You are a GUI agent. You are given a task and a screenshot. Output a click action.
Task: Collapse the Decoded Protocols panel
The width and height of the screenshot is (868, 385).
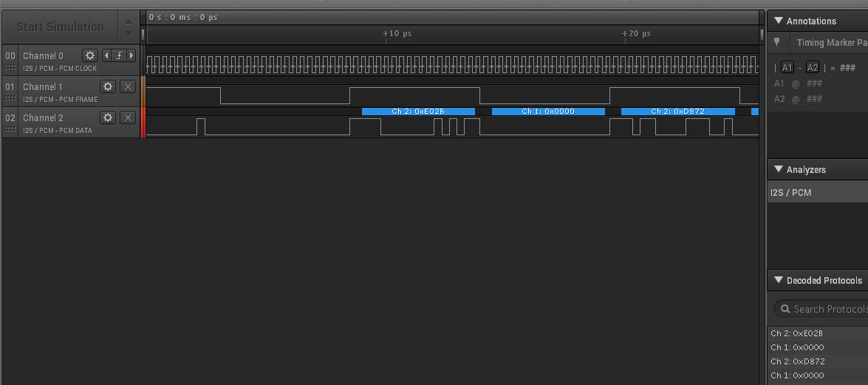(x=778, y=280)
